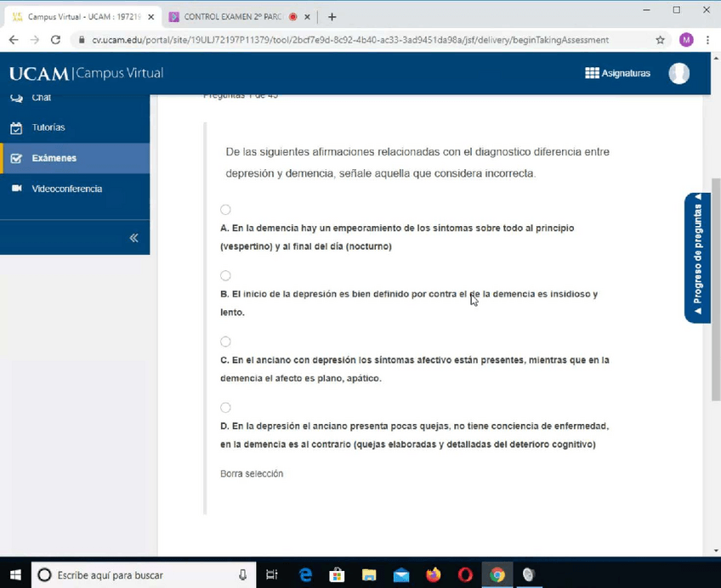Image resolution: width=721 pixels, height=588 pixels.
Task: Expand the Progreso de preguntas panel
Action: (x=697, y=257)
